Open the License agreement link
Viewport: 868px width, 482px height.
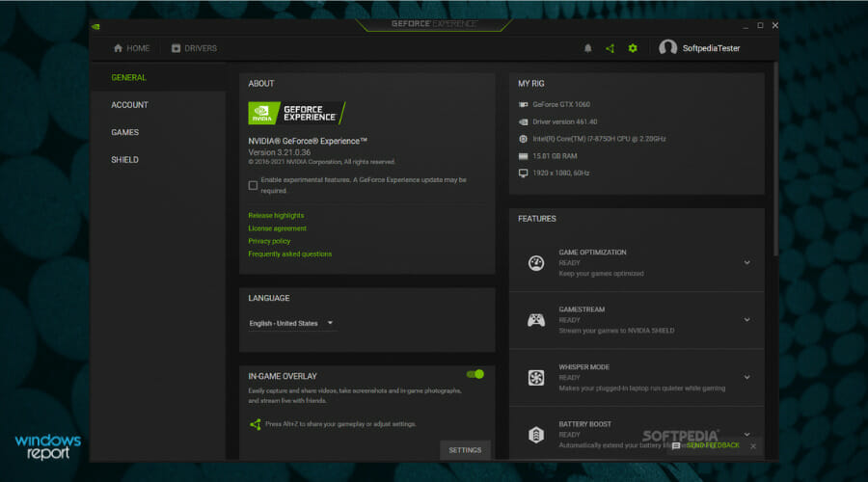tap(277, 228)
